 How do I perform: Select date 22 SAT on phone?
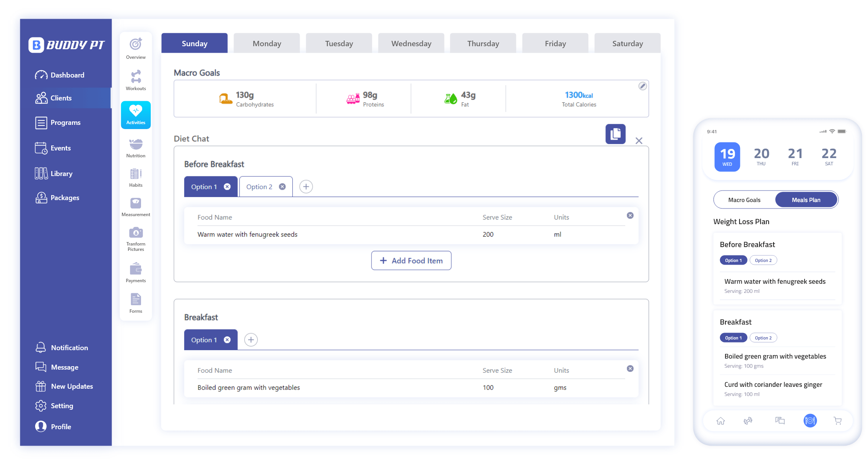[829, 157]
